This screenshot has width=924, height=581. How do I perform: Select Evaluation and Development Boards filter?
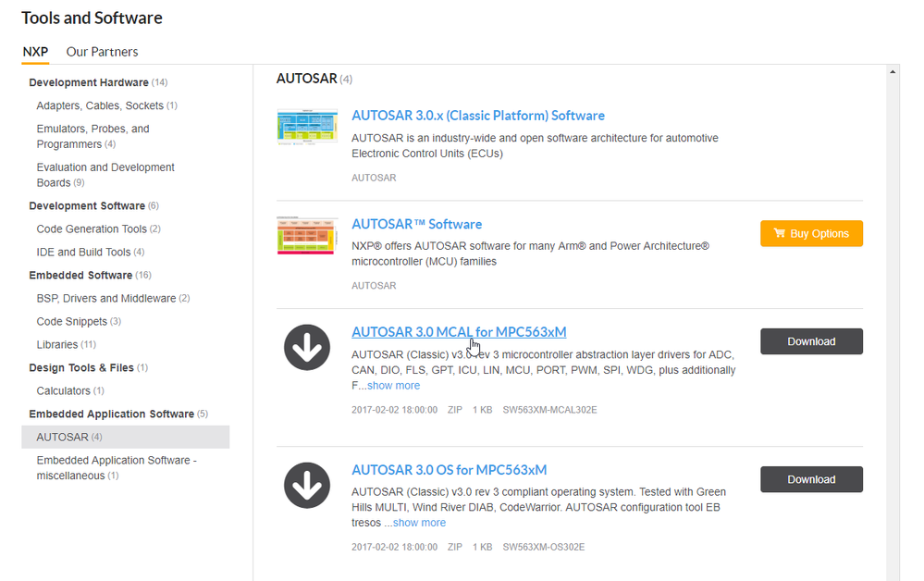tap(105, 175)
